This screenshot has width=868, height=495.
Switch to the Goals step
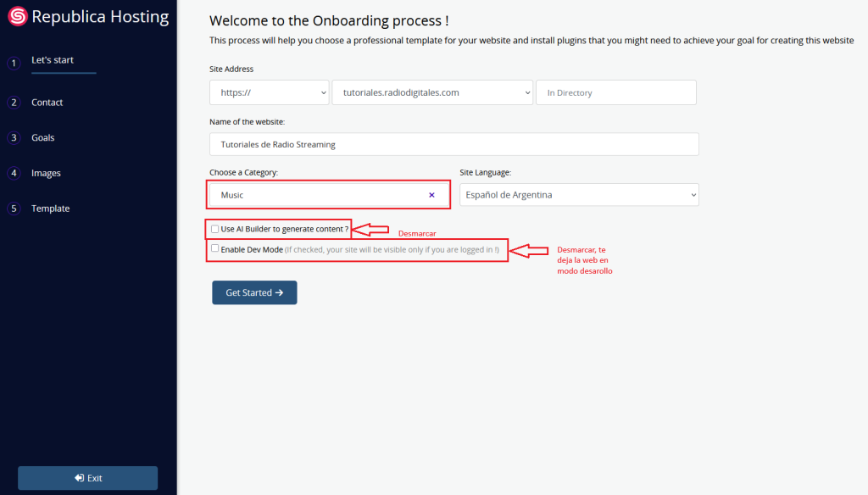43,138
